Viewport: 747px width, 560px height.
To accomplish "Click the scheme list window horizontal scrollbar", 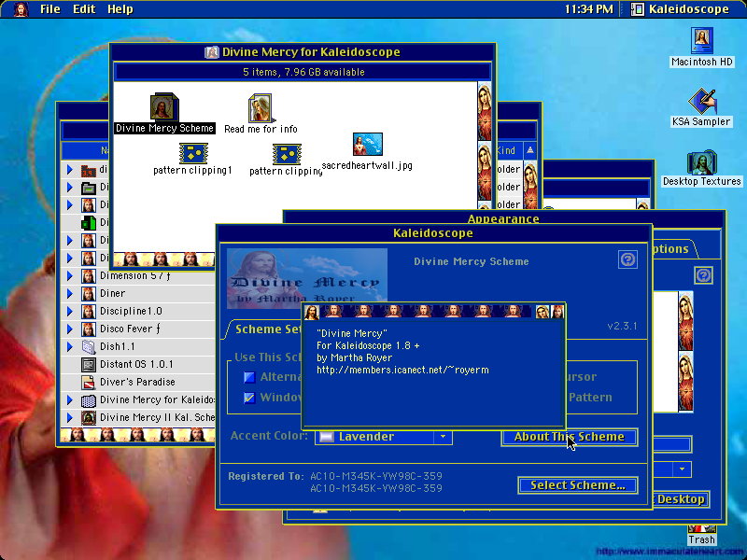I will point(137,435).
